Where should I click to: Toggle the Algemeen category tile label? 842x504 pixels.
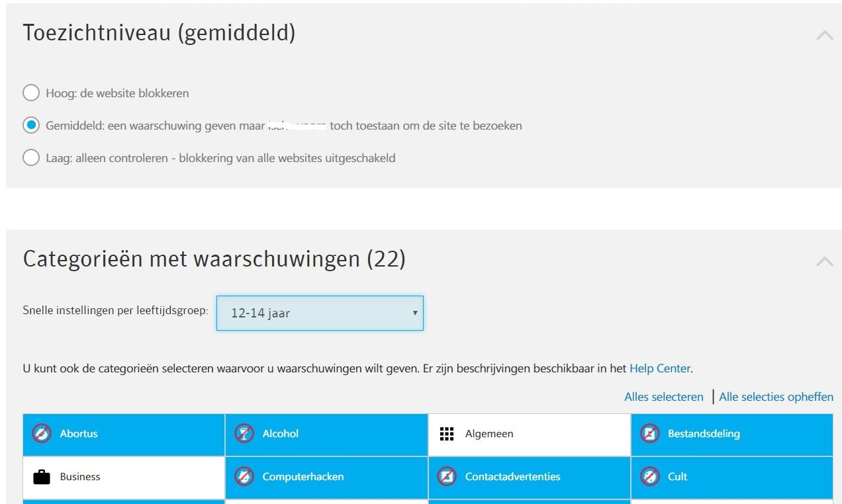[x=489, y=434]
